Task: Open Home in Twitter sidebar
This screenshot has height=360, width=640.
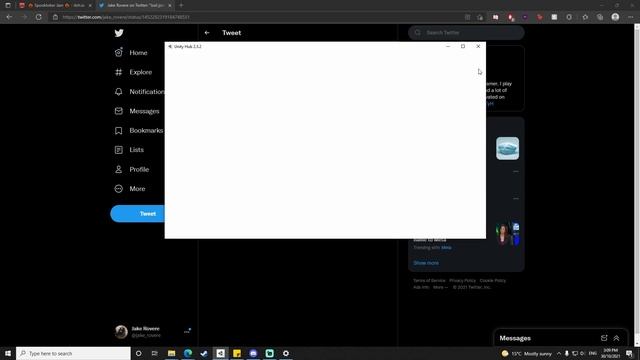Action: [x=138, y=53]
